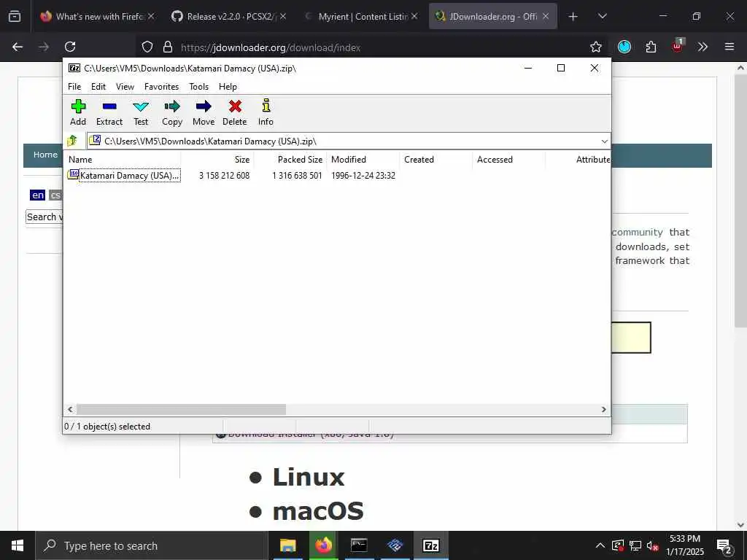Screen dimensions: 747x560
Task: Open a new Firefox tab
Action: click(x=573, y=17)
